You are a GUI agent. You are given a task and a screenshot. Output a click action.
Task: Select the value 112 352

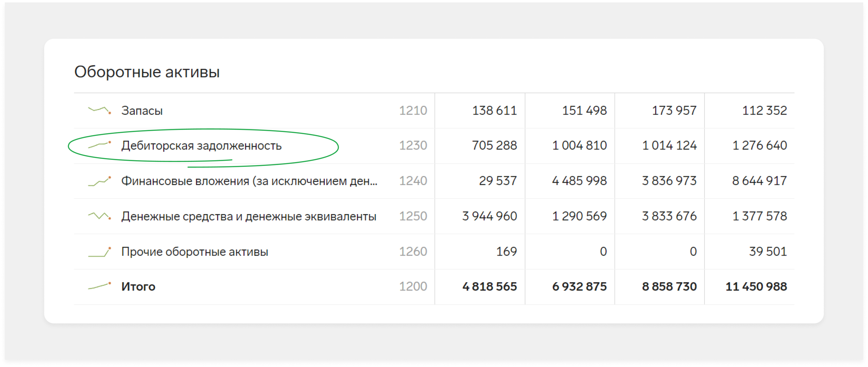[764, 111]
